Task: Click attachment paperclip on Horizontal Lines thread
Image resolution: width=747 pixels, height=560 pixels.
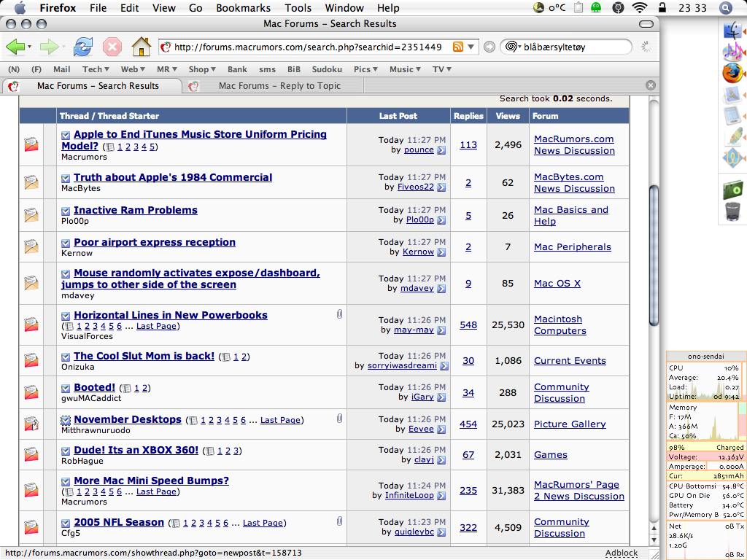Action: 339,314
